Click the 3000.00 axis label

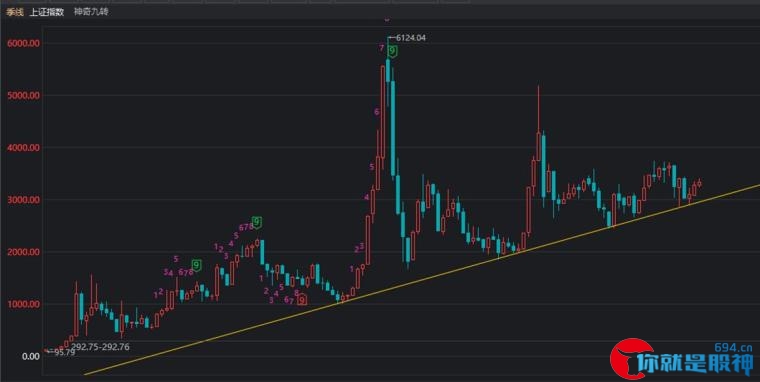pos(23,200)
